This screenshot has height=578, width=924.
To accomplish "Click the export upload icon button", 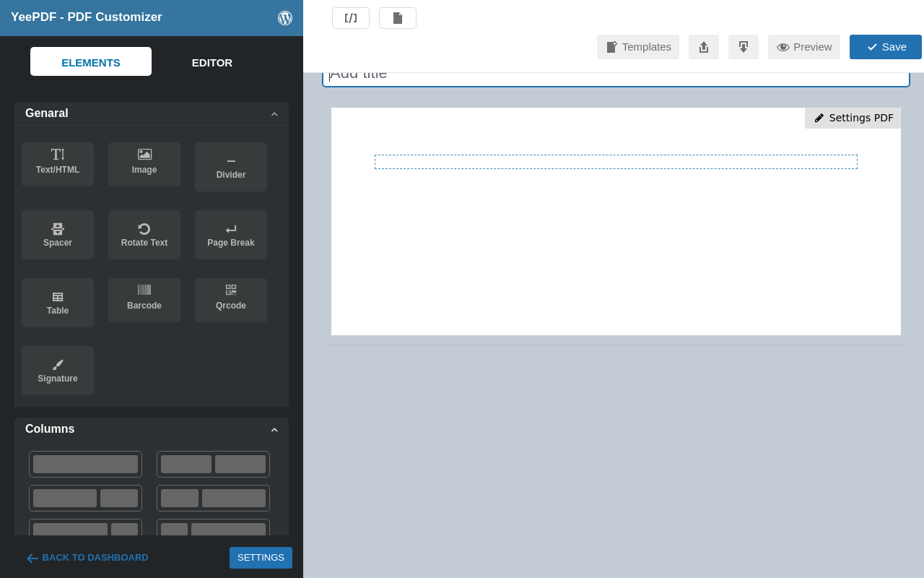I will [704, 47].
